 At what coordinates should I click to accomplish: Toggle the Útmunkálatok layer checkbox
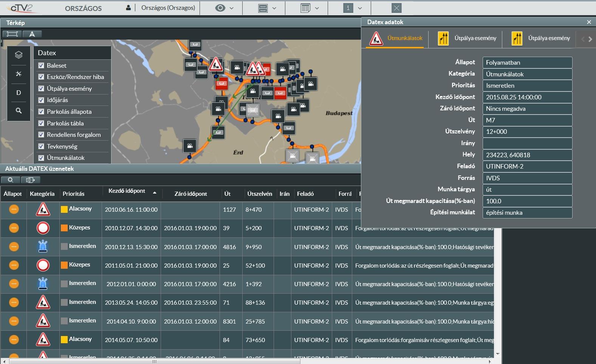point(41,158)
